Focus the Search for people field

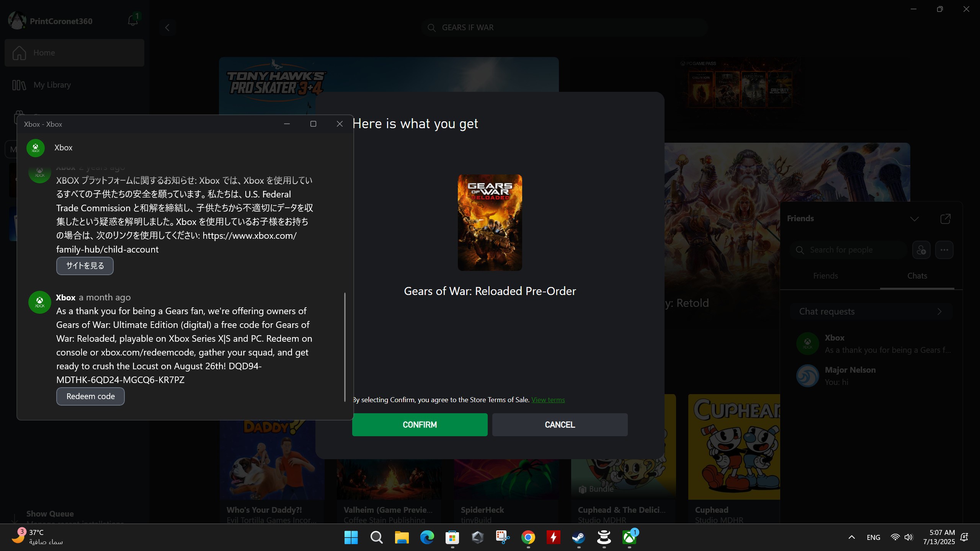pyautogui.click(x=849, y=250)
